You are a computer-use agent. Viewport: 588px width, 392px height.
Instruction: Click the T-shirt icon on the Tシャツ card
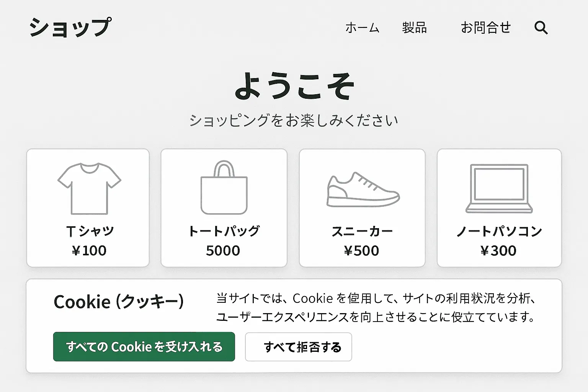pyautogui.click(x=88, y=188)
